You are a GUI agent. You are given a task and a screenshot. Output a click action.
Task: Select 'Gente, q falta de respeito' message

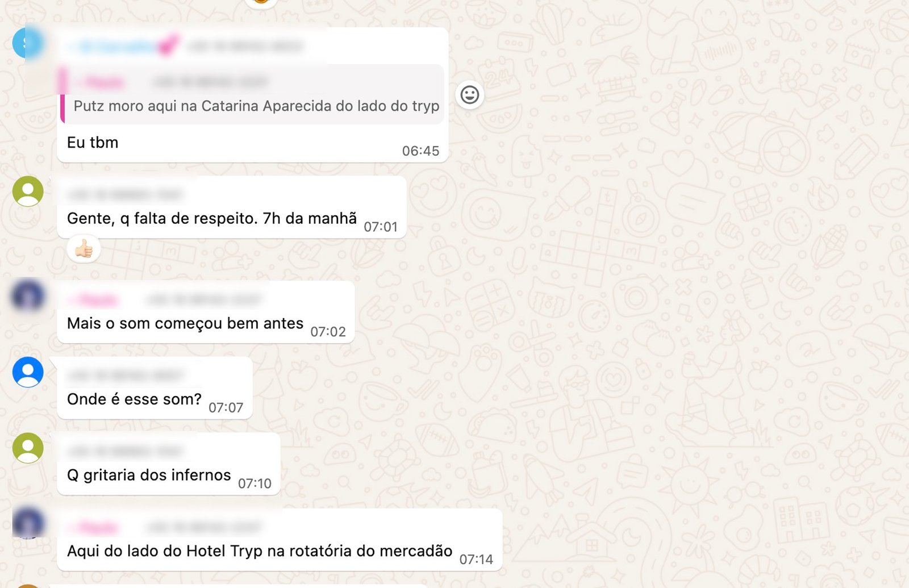click(x=232, y=207)
